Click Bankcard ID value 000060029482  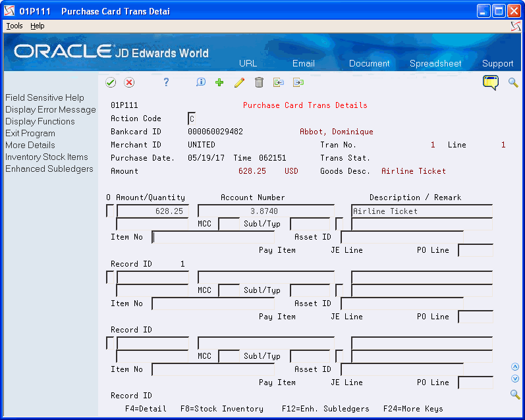(215, 132)
